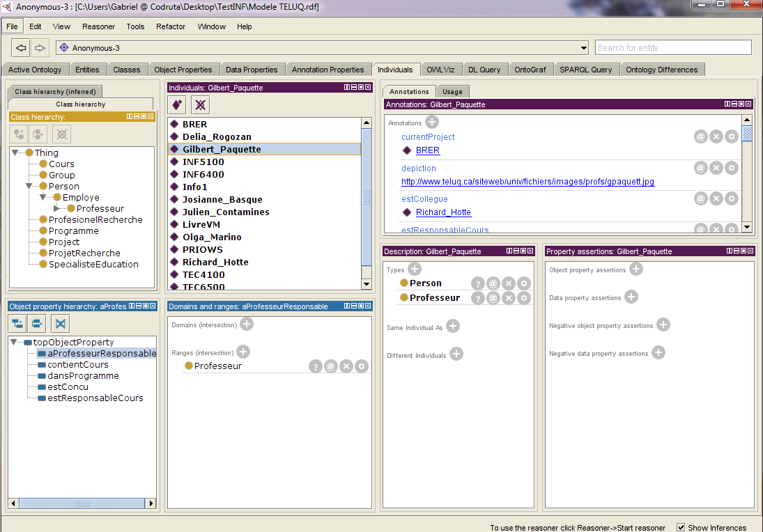This screenshot has width=763, height=532.
Task: Add a Different Individuals entry
Action: (456, 354)
